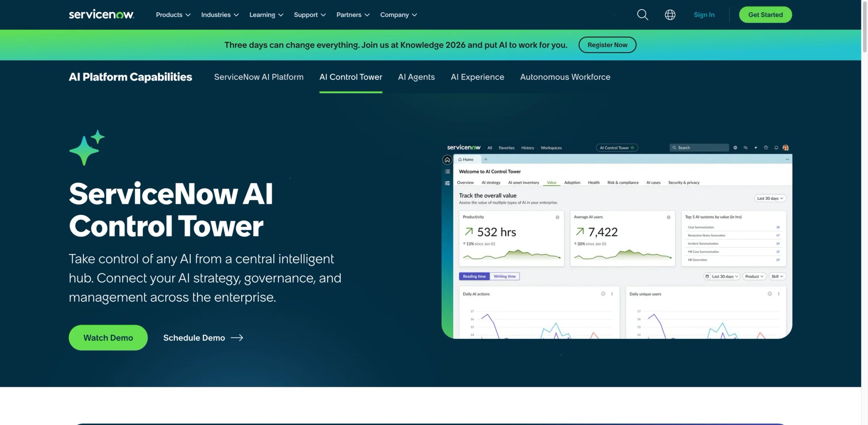Click the Average AI users card info icon
Viewport: 868px width, 425px height.
tap(668, 217)
